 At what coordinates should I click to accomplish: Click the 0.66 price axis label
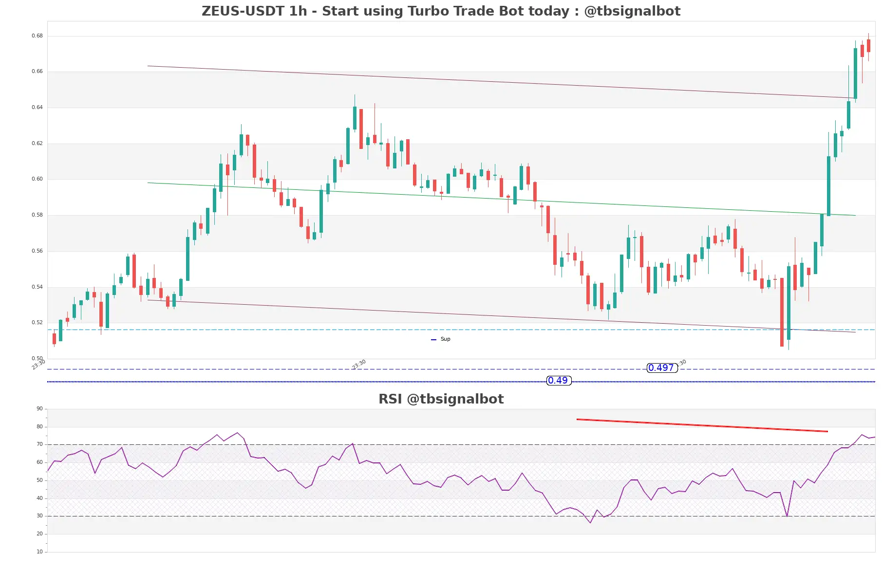coord(37,71)
